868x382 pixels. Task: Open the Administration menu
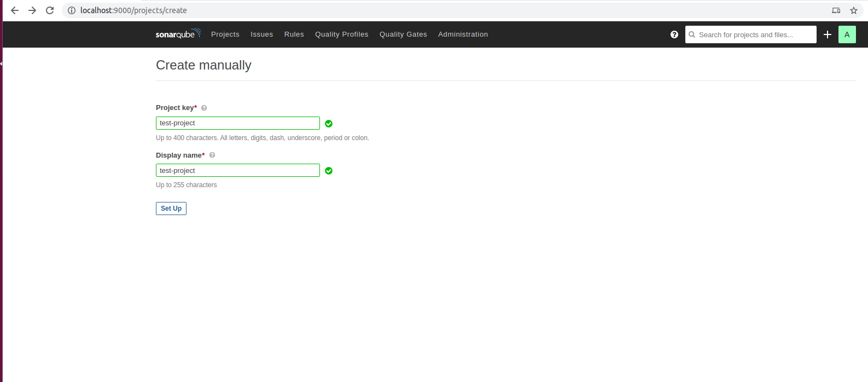pos(463,34)
